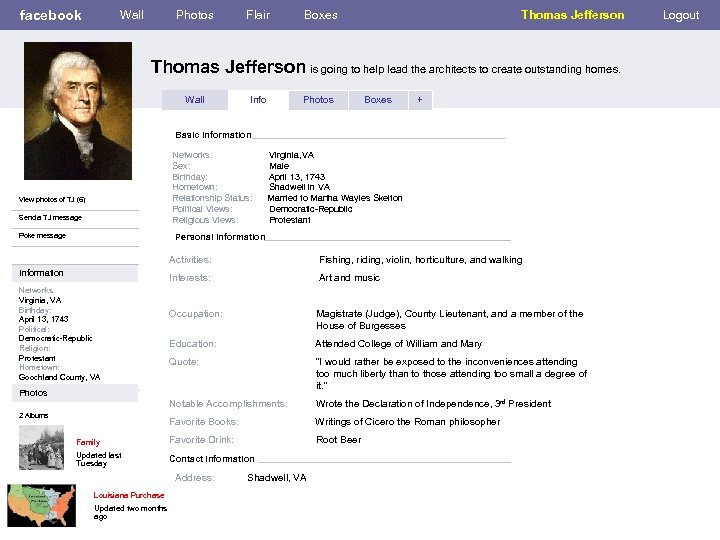Click sidebar 'Democratic-Republic' political value
The image size is (720, 540).
[x=55, y=338]
